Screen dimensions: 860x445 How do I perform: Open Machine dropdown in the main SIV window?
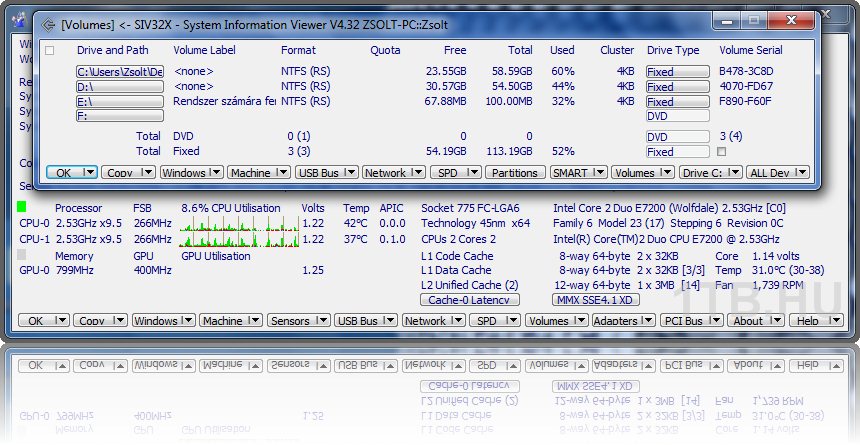point(231,320)
